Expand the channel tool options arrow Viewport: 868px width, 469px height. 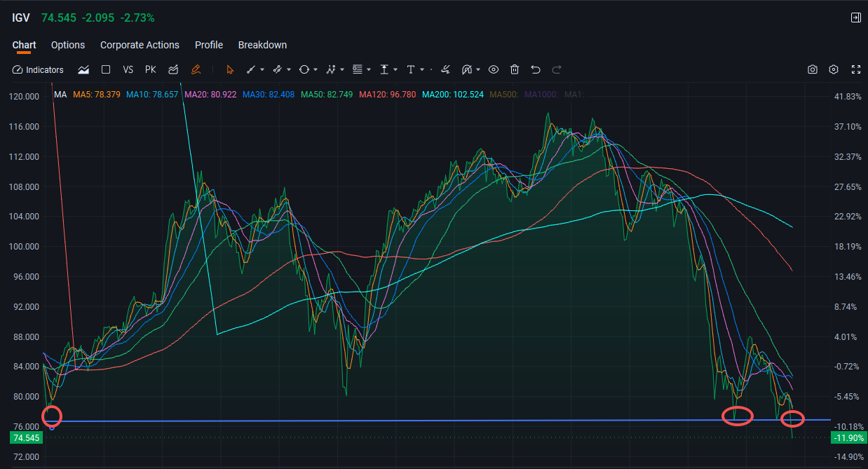coord(289,69)
